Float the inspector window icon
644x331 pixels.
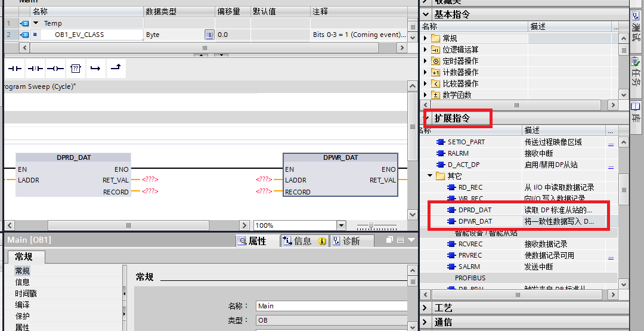click(x=390, y=240)
